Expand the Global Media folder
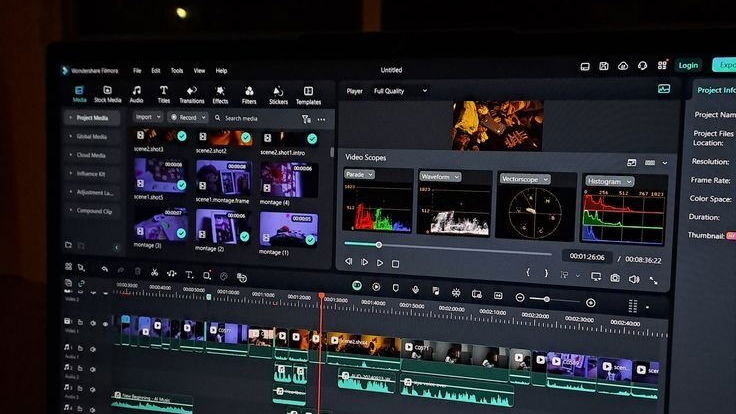This screenshot has height=414, width=736. click(x=92, y=137)
